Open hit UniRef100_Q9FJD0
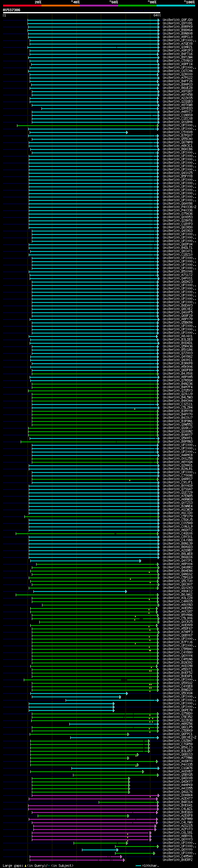The image size is (198, 868). [178, 20]
